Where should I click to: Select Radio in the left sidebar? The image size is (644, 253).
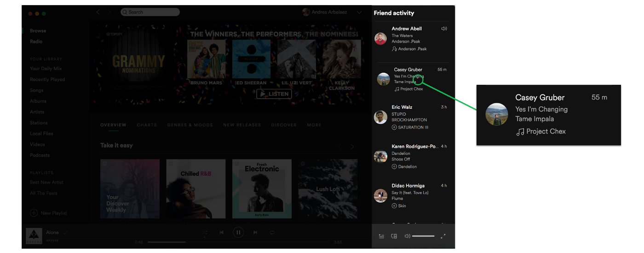point(36,41)
